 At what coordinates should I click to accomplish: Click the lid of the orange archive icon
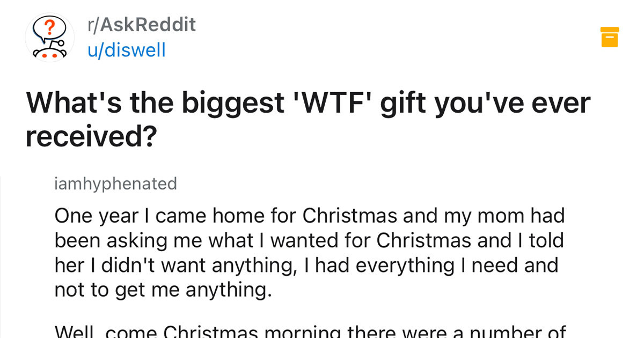coord(610,30)
